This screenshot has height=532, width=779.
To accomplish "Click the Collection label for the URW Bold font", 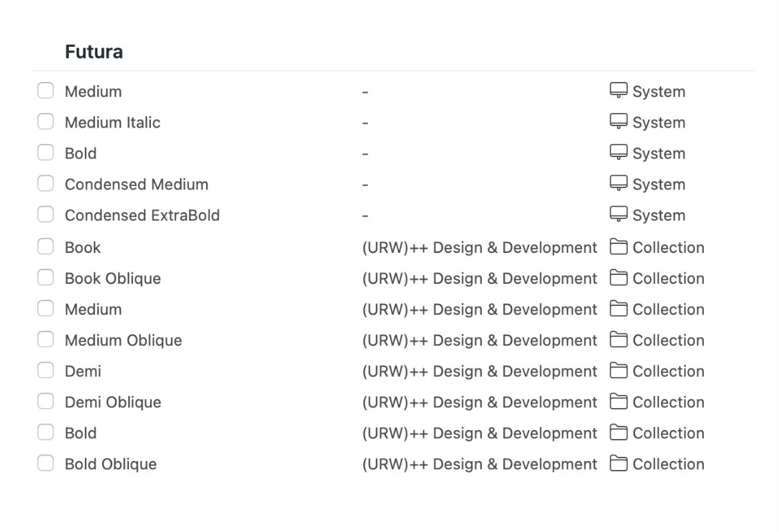I will (668, 433).
